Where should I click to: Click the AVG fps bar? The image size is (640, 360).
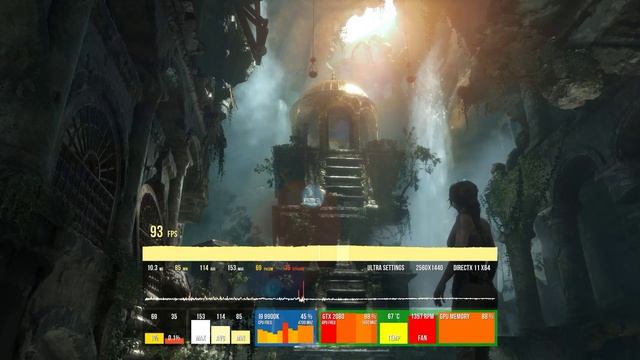(x=220, y=335)
